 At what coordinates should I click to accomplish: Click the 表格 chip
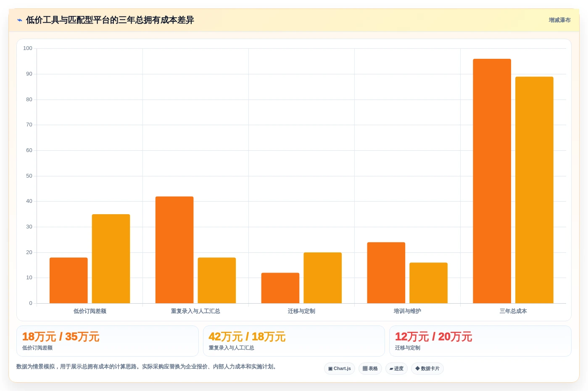tap(370, 369)
